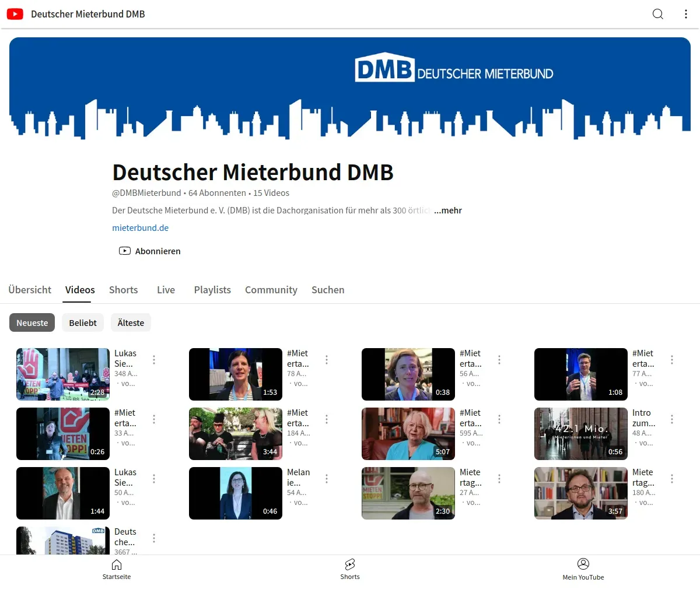The width and height of the screenshot is (700, 607).
Task: Switch to the Community tab
Action: [271, 290]
